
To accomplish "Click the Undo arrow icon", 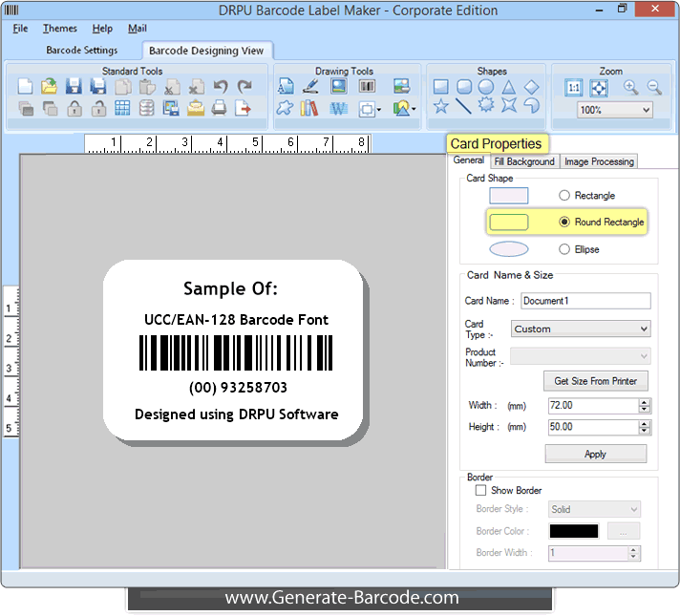I will pos(221,87).
